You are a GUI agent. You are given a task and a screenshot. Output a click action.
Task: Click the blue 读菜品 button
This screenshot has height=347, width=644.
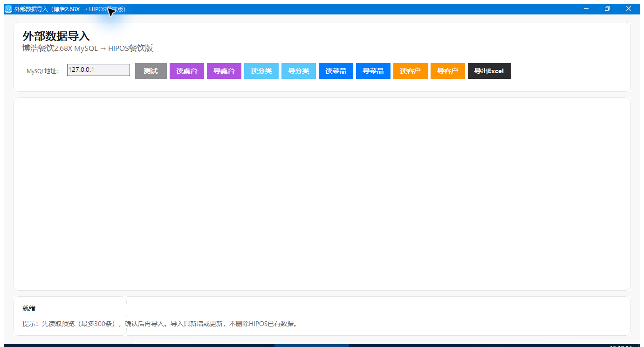coord(336,71)
